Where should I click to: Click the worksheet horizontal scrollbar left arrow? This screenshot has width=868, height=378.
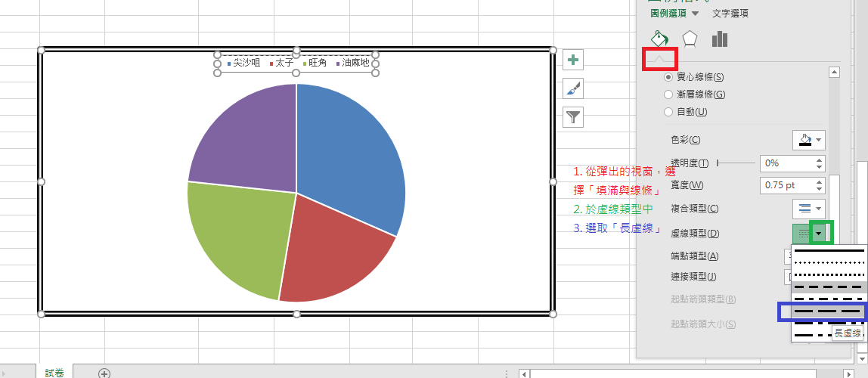point(524,374)
